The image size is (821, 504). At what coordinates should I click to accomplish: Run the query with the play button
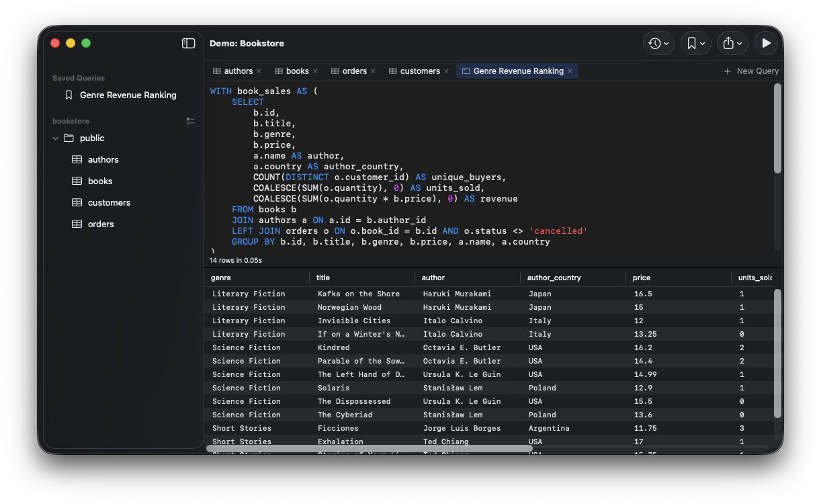point(766,43)
